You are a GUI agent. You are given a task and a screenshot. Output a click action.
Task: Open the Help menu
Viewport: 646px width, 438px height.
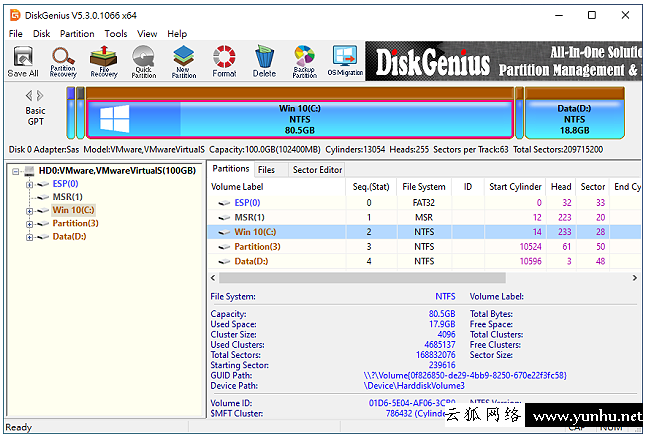click(177, 34)
